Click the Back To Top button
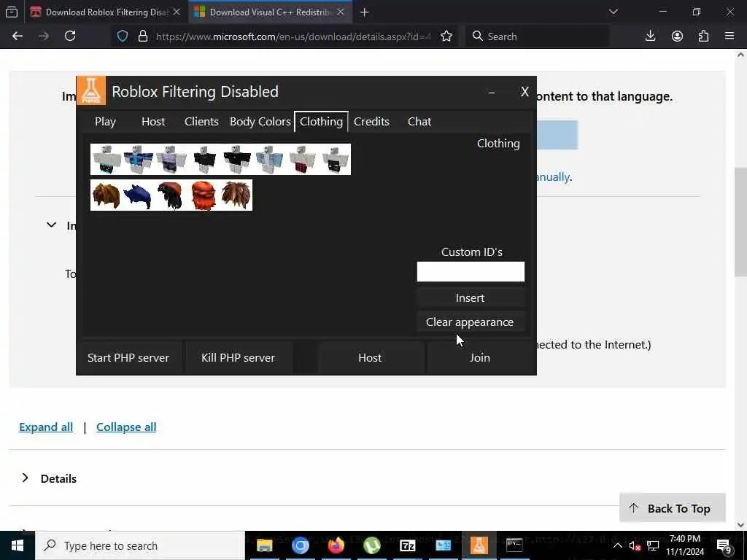 coord(672,507)
